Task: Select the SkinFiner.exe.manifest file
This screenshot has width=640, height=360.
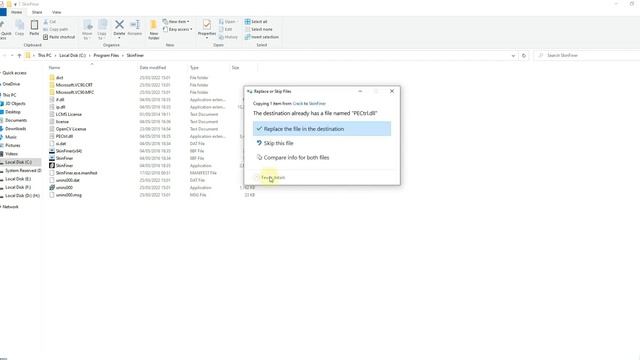Action: click(x=76, y=173)
